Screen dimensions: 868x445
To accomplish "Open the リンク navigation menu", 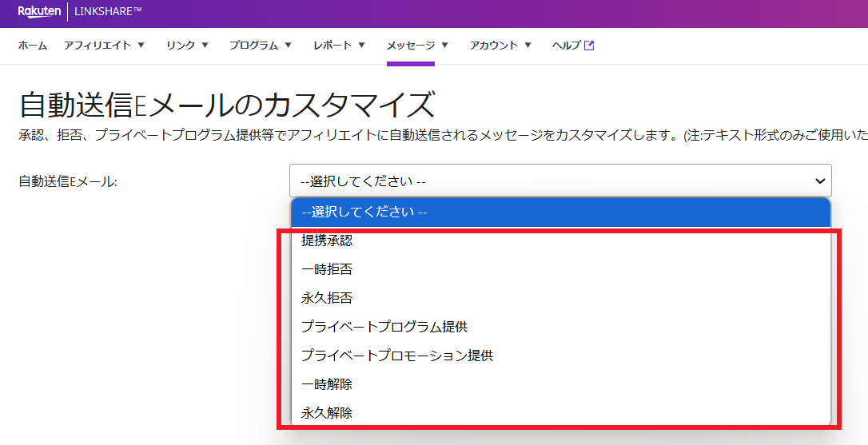I will point(187,46).
